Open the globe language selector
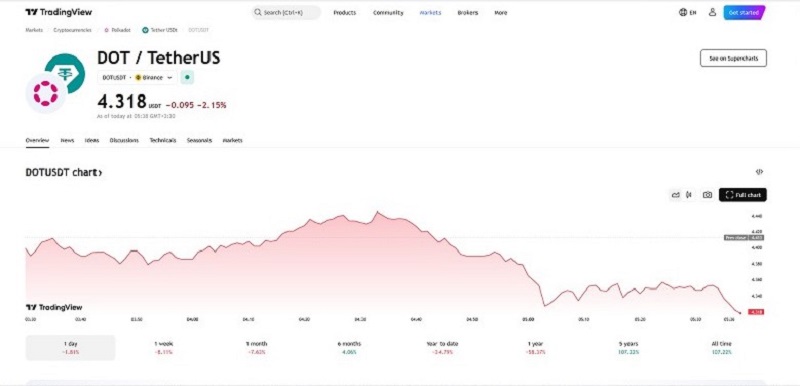Viewport: 800px width, 386px height. (687, 12)
